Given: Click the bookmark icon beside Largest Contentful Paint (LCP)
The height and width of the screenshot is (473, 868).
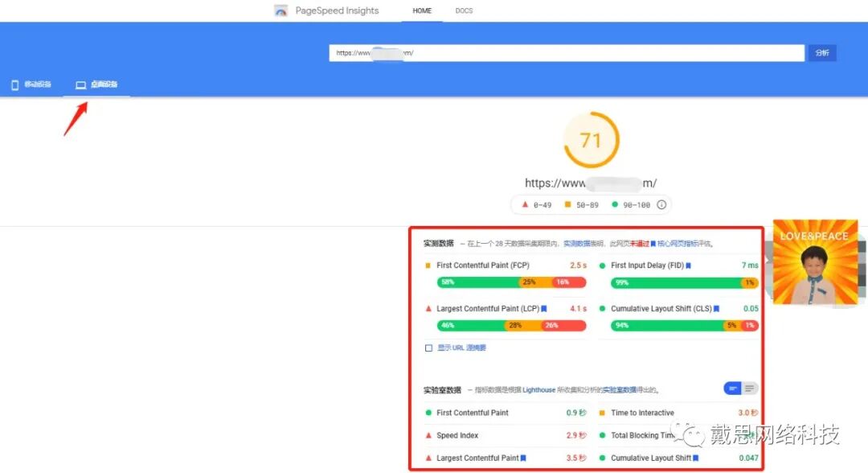Looking at the screenshot, I should pos(543,309).
